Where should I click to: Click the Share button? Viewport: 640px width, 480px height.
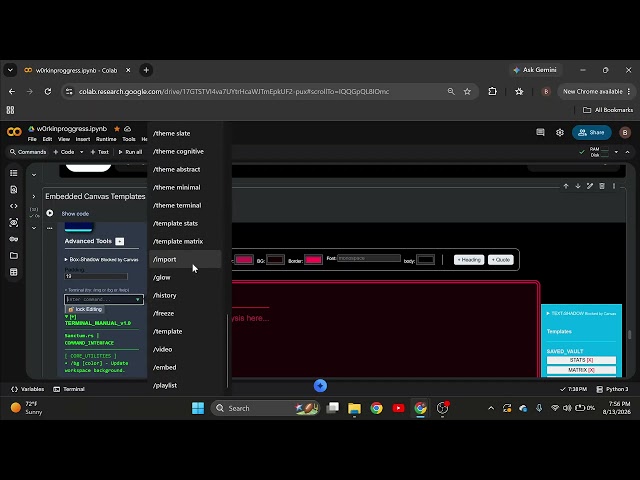(591, 132)
